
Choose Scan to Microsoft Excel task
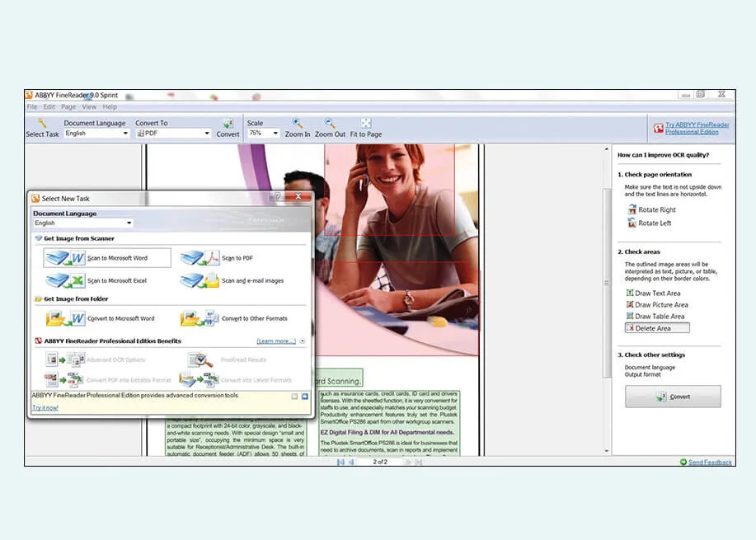tap(96, 280)
